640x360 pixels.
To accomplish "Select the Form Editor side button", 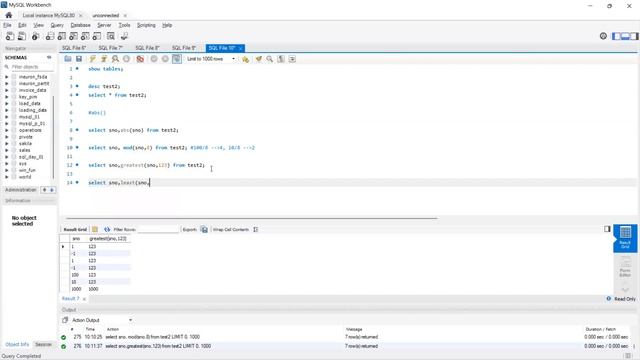I will 625,267.
